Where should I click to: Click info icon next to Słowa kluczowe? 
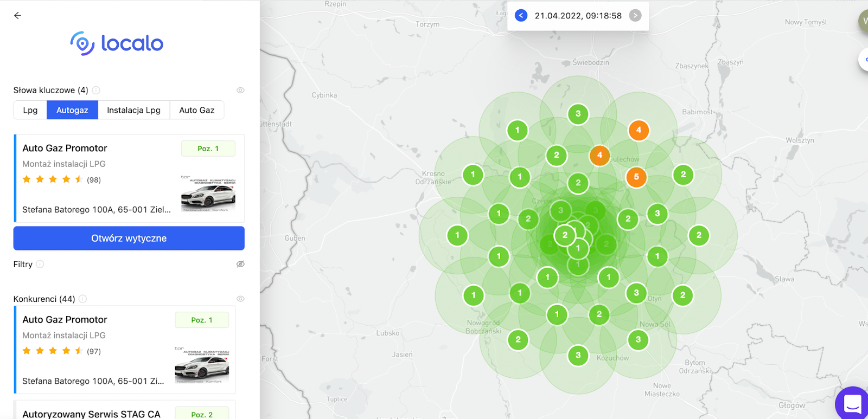tap(96, 91)
